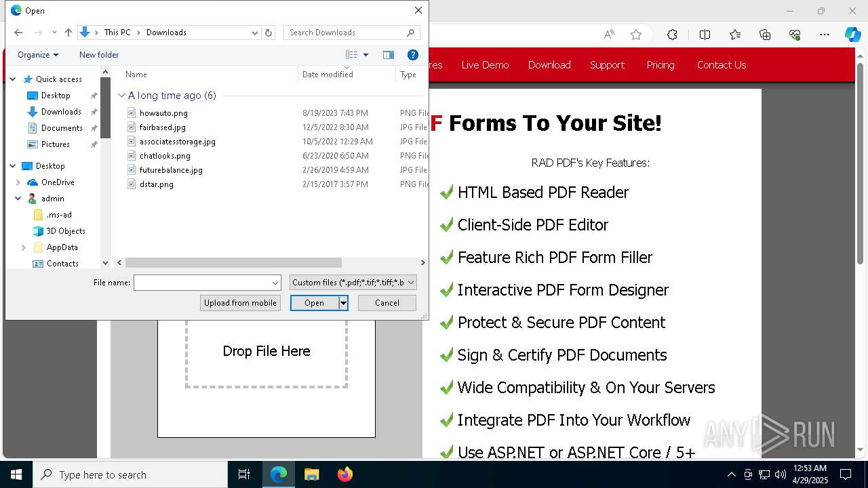Image resolution: width=868 pixels, height=488 pixels.
Task: Open the Help question mark icon
Action: [x=412, y=55]
